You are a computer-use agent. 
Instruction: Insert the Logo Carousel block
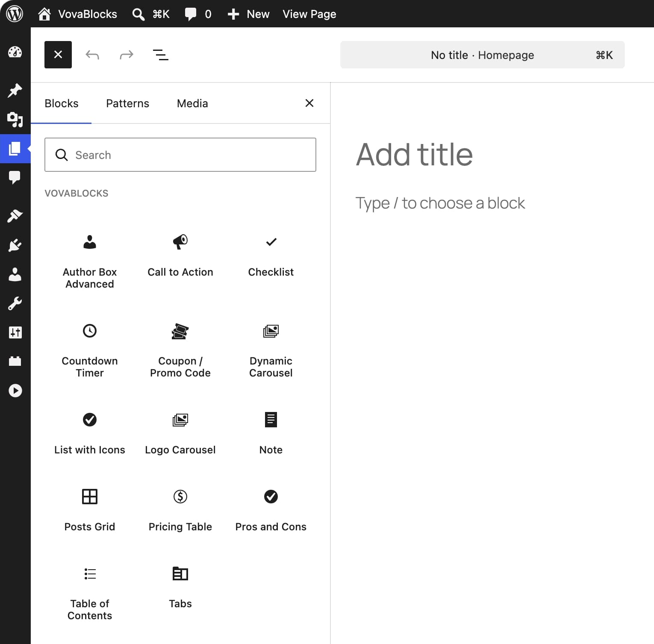[180, 434]
